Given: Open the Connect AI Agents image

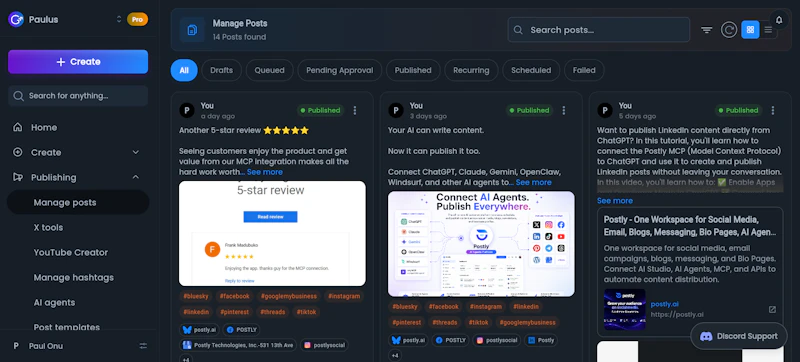Looking at the screenshot, I should coord(481,244).
